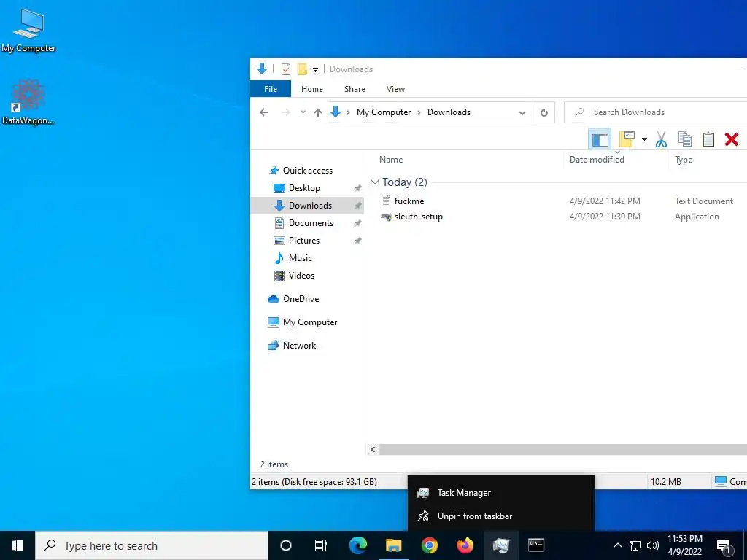Open the dropdown beside folder options icon

644,139
